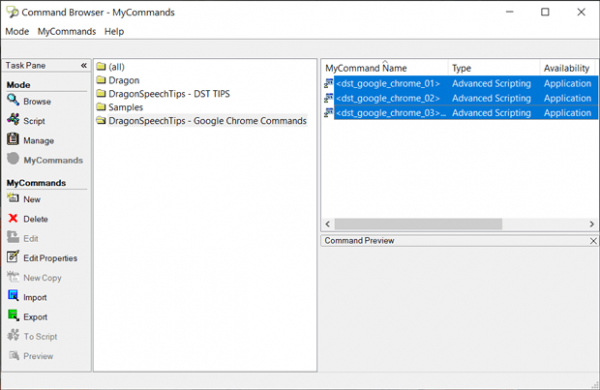Click the horizontal scrollbar left arrow

pyautogui.click(x=328, y=224)
